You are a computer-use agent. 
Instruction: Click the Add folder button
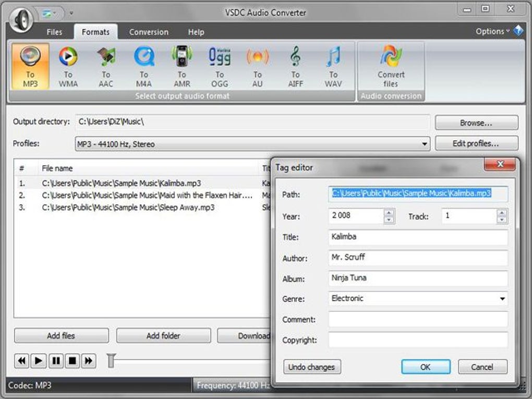pos(163,335)
